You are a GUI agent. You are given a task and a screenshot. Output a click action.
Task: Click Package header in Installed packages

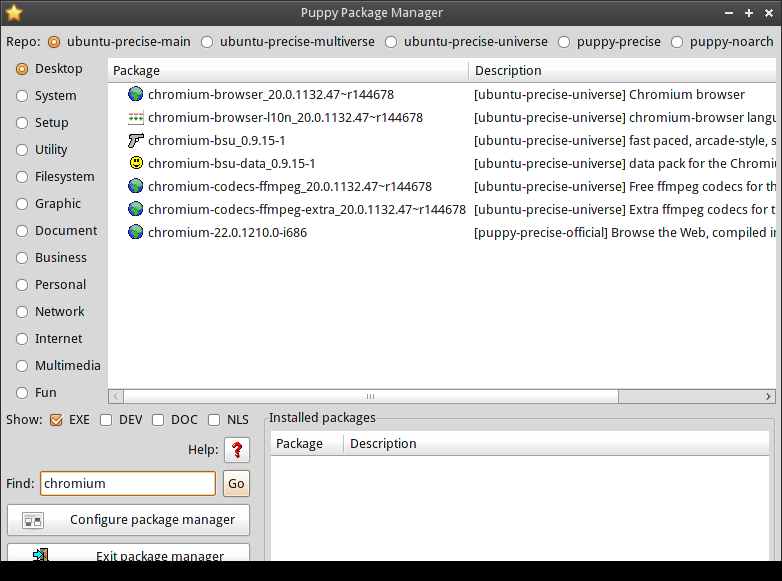coord(307,444)
